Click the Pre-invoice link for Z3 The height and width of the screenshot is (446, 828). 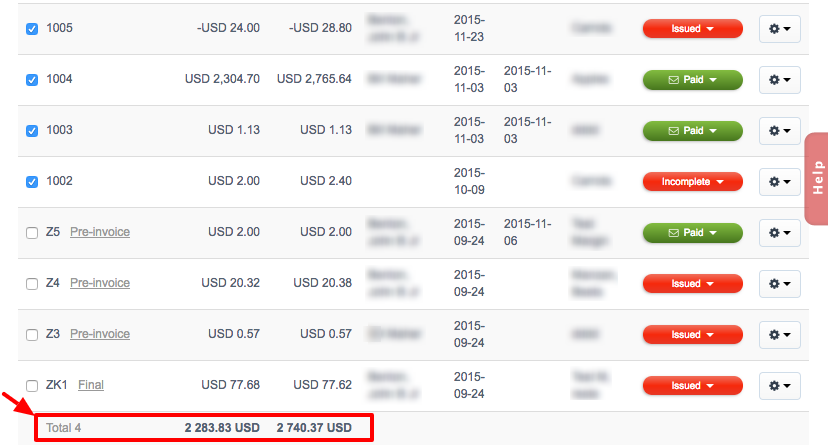coord(100,334)
